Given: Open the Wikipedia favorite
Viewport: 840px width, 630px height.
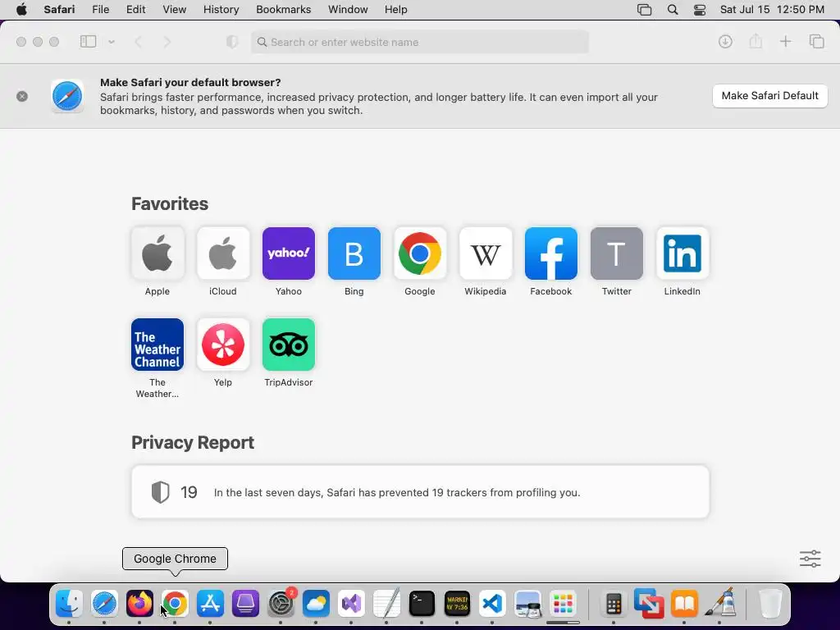Looking at the screenshot, I should coord(486,253).
